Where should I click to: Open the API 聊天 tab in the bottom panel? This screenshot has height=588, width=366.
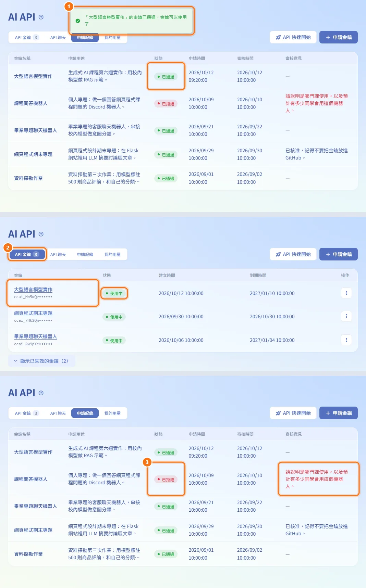58,413
